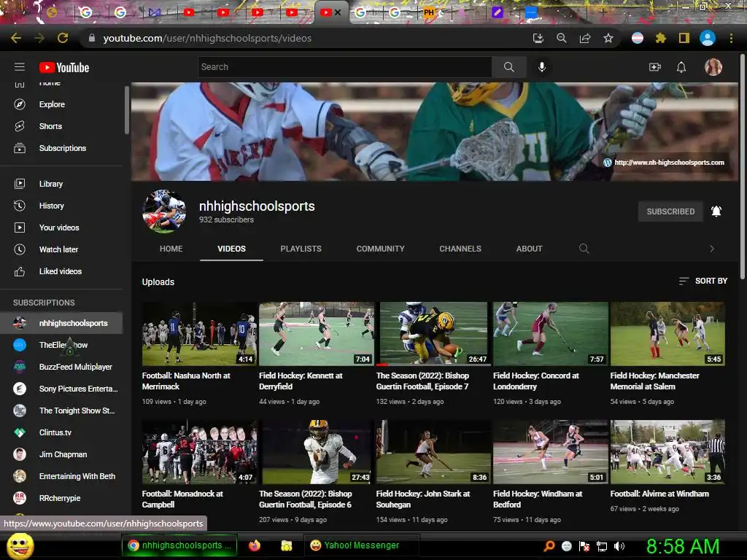Screen dimensions: 747x560
Task: Click browser back arrow
Action: [16, 38]
